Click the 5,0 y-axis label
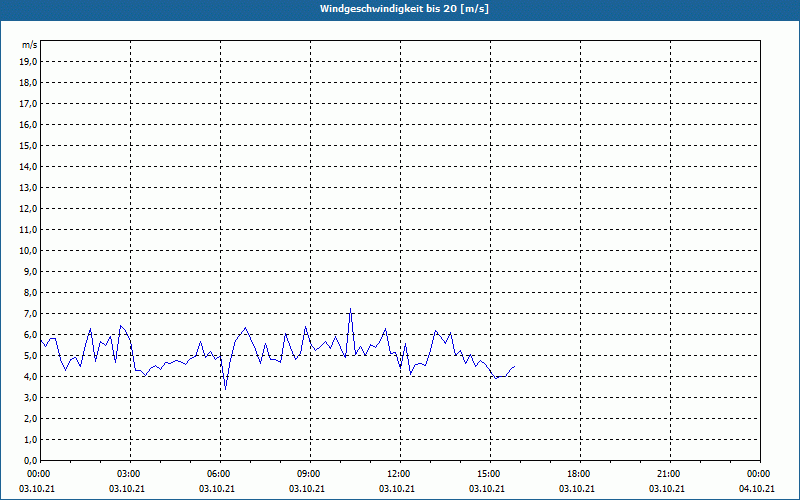Image resolution: width=800 pixels, height=500 pixels. 30,356
